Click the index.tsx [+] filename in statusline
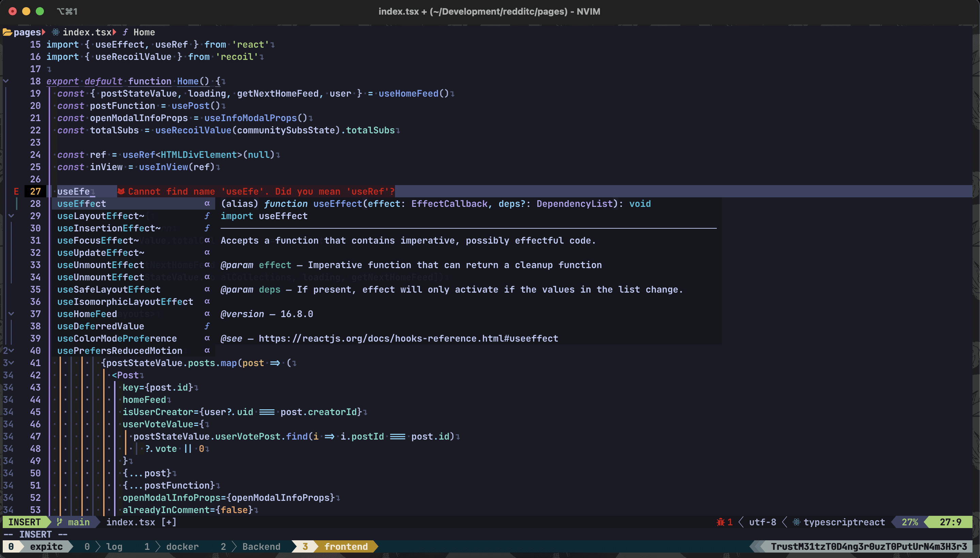Viewport: 980px width, 558px height. pos(141,522)
